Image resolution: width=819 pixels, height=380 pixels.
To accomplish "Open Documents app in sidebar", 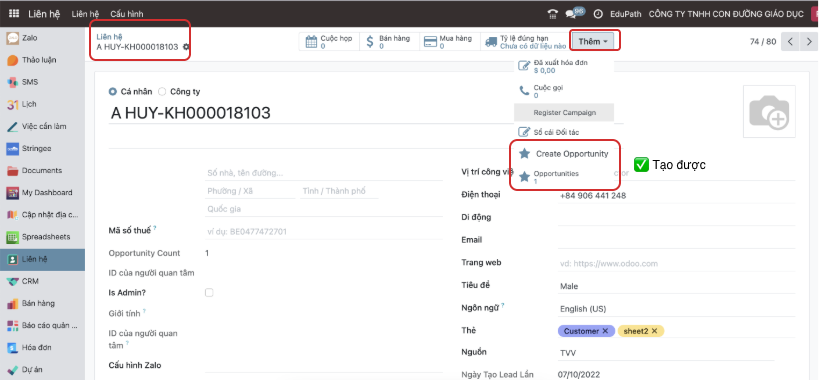I will [x=42, y=171].
